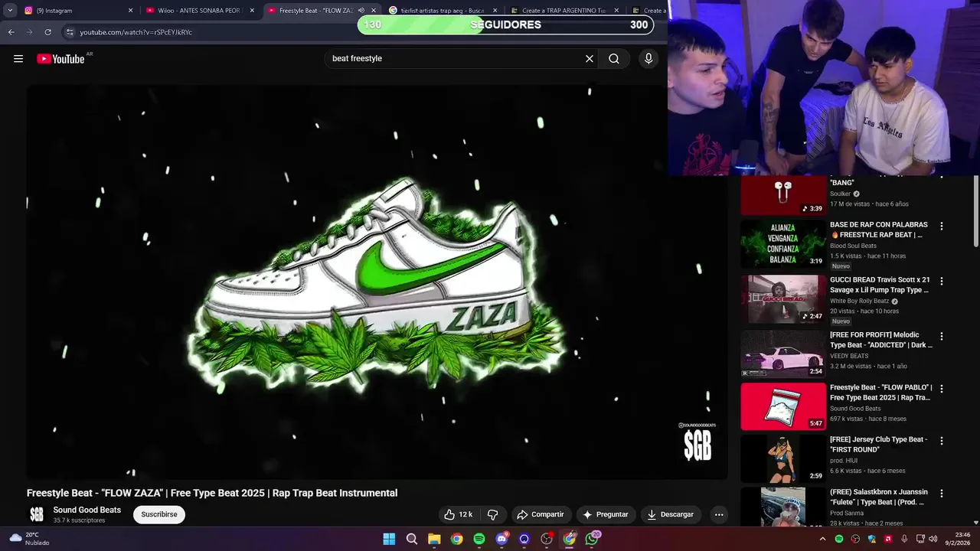The width and height of the screenshot is (980, 551).
Task: Open the White Boy Rolly Beatz channel name
Action: 860,301
